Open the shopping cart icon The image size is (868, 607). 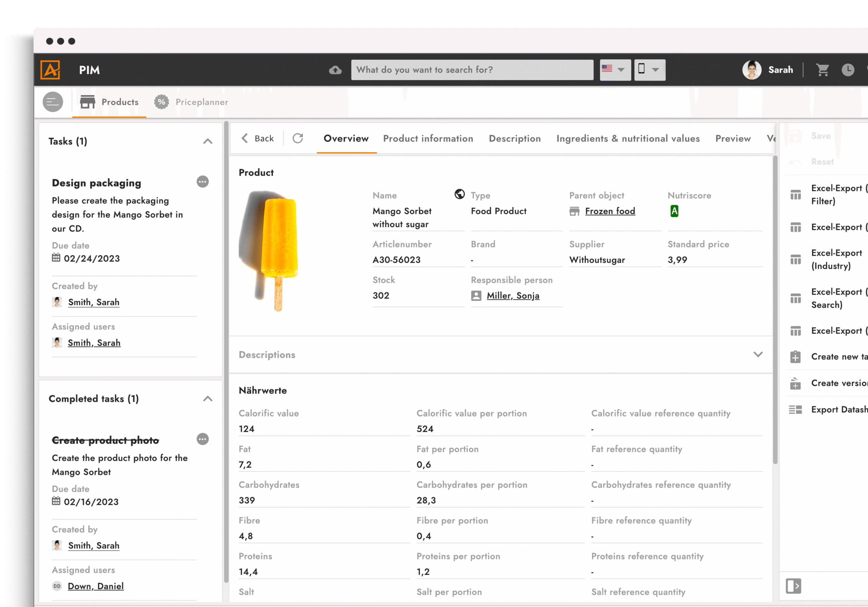point(822,70)
